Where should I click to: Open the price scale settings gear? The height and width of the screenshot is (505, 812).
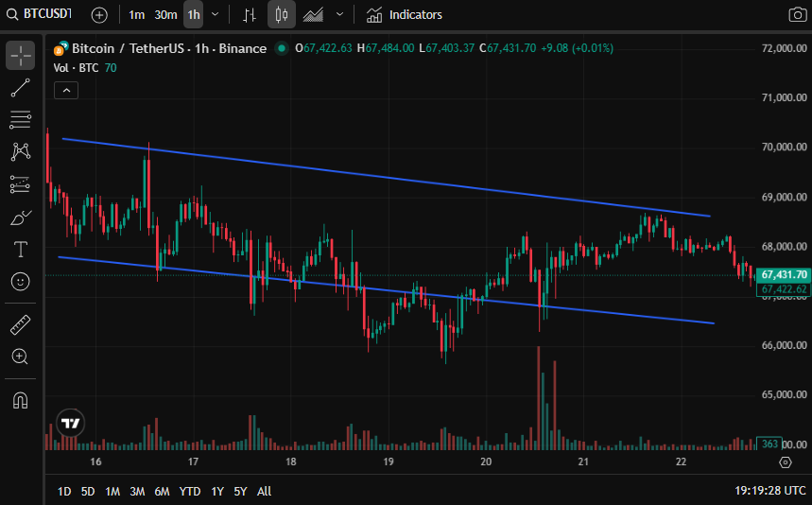pyautogui.click(x=786, y=462)
